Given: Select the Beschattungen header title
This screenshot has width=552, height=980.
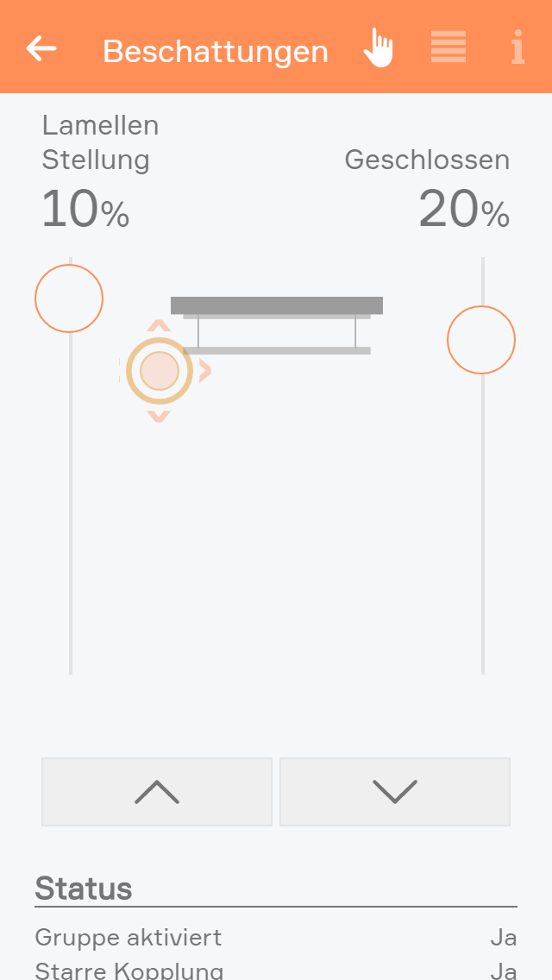Looking at the screenshot, I should [216, 52].
